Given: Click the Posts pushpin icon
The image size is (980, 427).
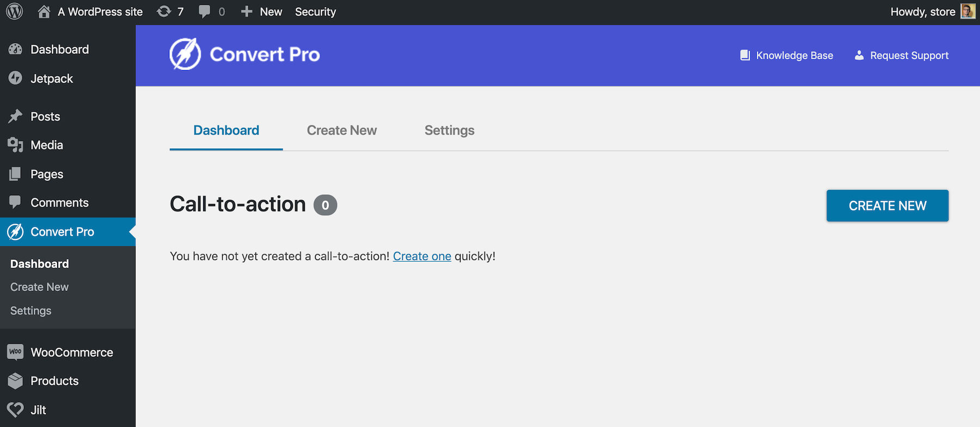Looking at the screenshot, I should 15,116.
